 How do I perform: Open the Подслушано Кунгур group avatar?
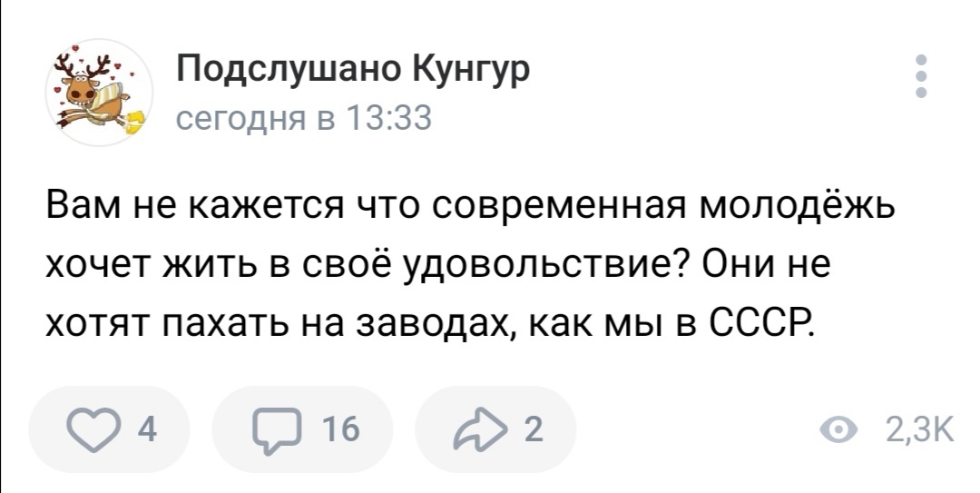point(98,92)
